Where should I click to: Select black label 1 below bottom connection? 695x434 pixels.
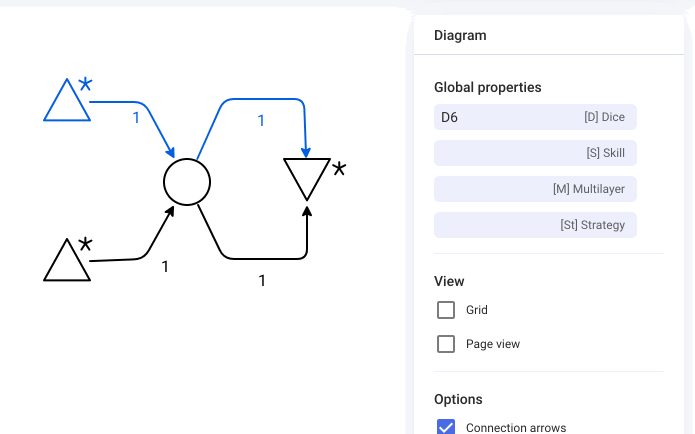(262, 281)
